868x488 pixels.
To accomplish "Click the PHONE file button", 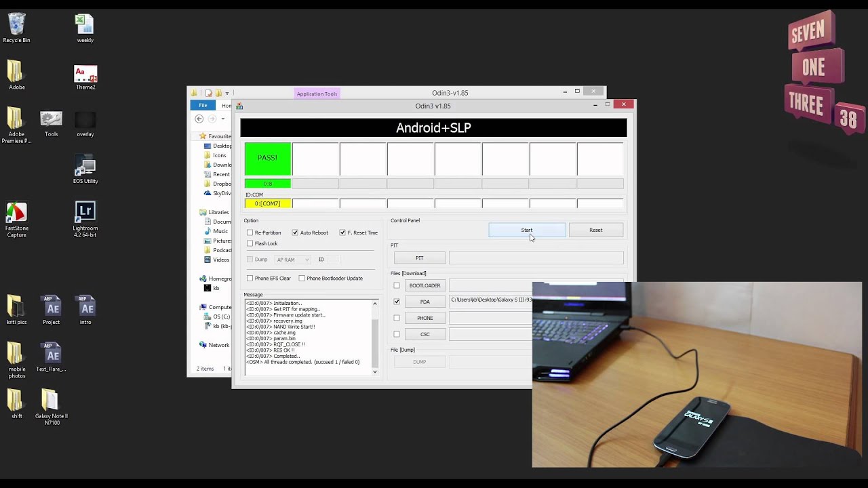I will [425, 318].
